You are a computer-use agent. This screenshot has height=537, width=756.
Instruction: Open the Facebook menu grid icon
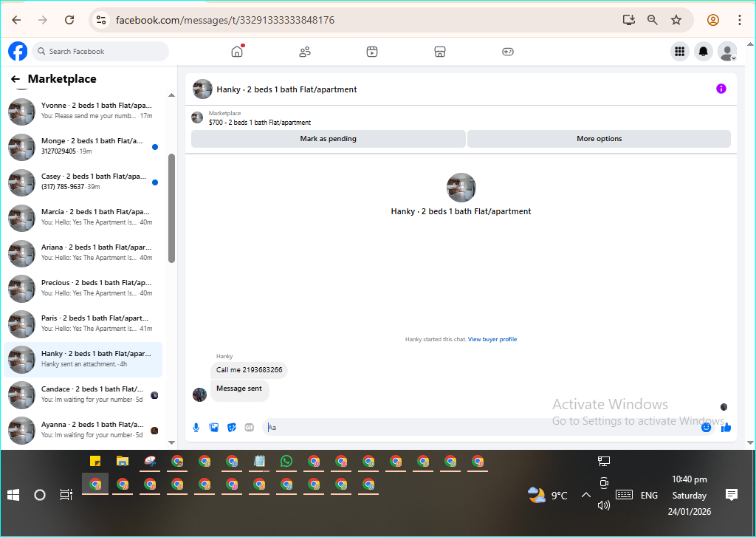pos(680,51)
